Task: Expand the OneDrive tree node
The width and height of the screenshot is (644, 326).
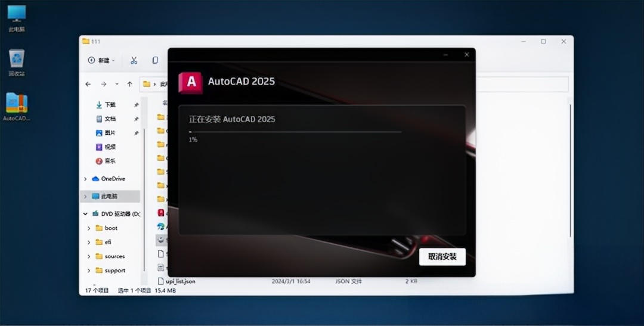Action: point(85,179)
